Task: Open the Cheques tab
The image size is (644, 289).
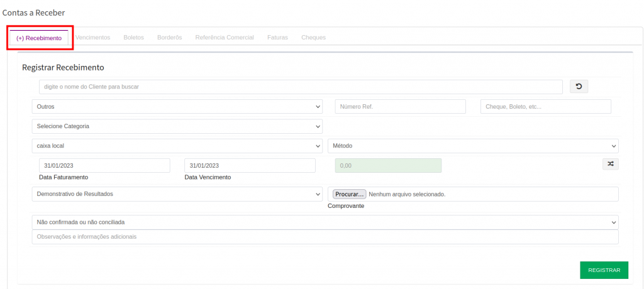Action: 313,38
